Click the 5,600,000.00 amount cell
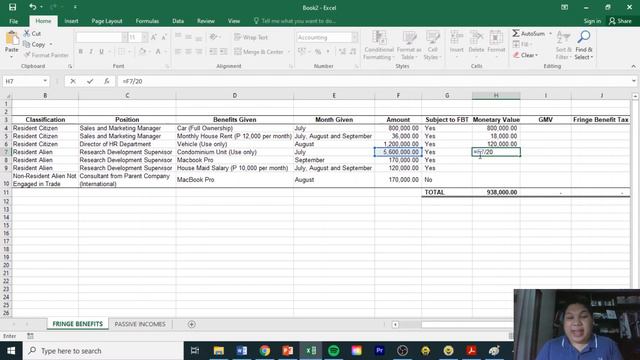640x360 pixels. (398, 152)
